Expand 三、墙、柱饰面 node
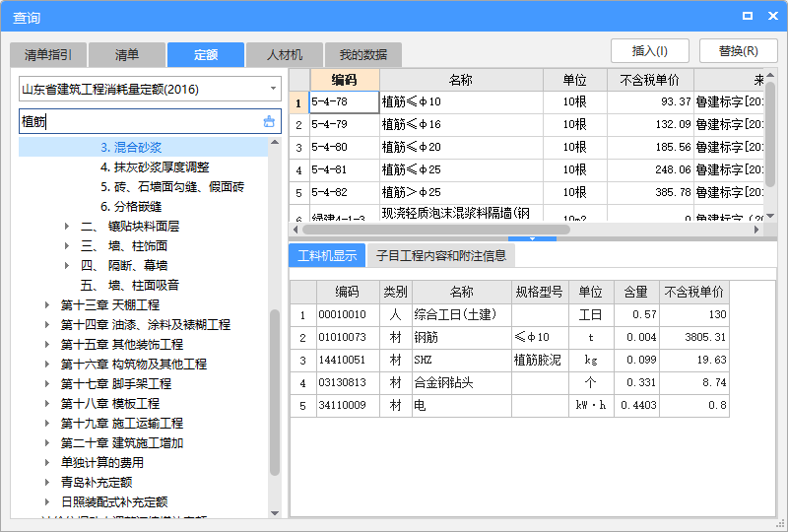Viewport: 788px width, 532px height. 67,246
